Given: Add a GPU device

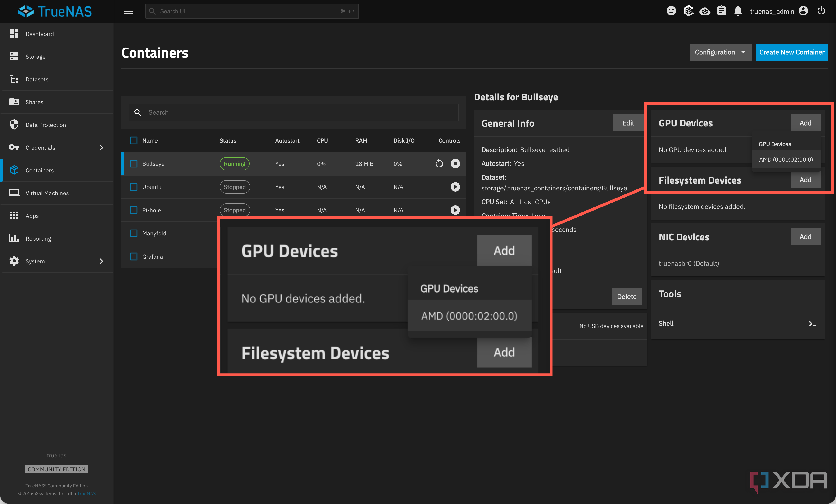Looking at the screenshot, I should (805, 123).
